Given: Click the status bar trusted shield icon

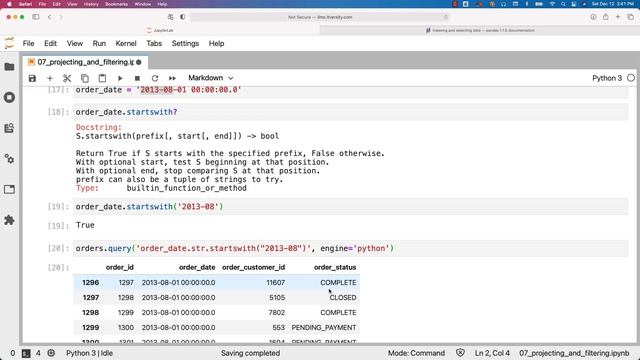Looking at the screenshot, I should (460, 353).
